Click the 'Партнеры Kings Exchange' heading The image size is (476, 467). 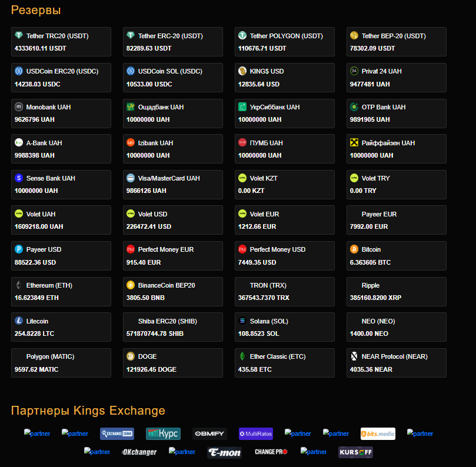(88, 411)
